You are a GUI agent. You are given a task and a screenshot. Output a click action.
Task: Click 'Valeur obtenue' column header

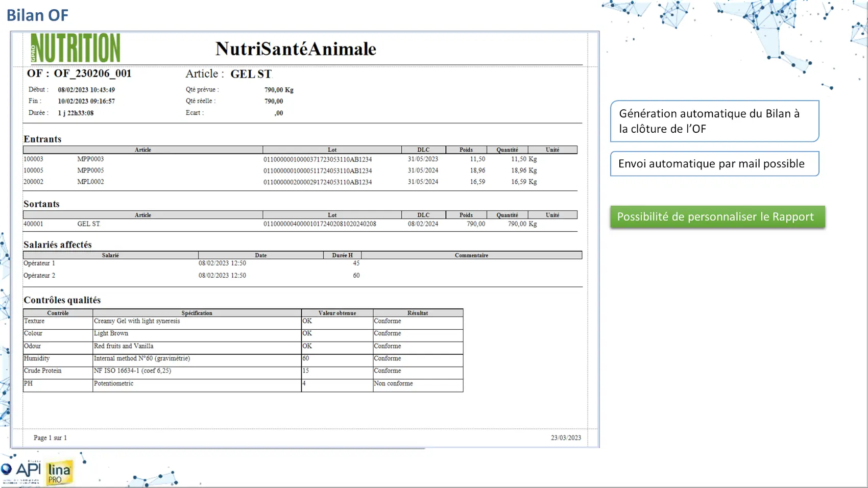click(337, 313)
